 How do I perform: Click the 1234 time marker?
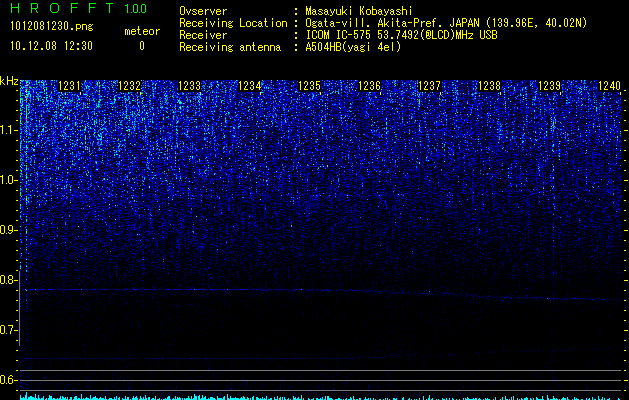pos(249,85)
